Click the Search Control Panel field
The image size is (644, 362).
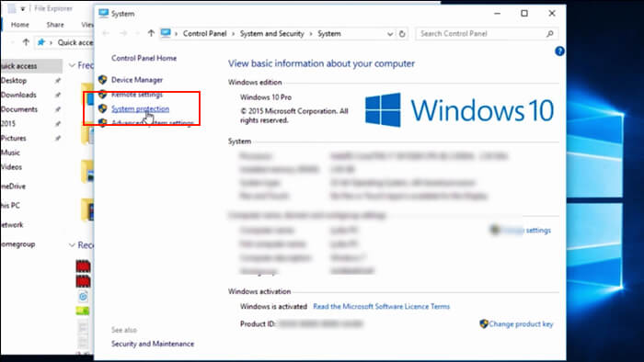click(x=487, y=34)
